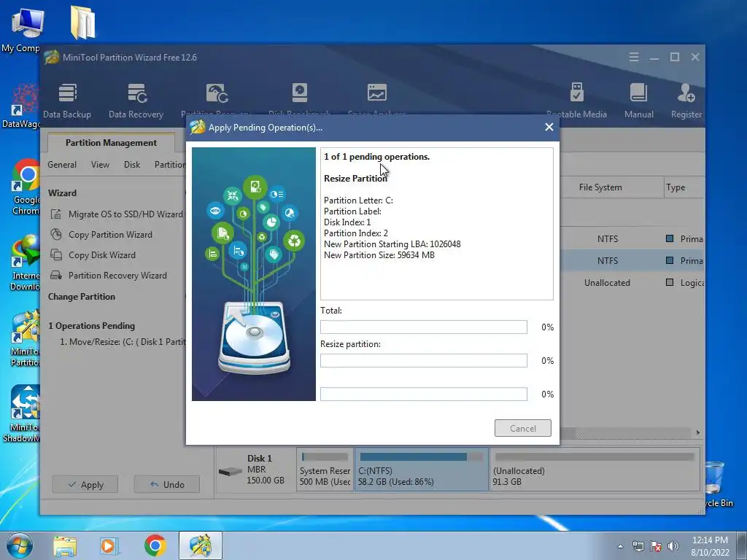Screen dimensions: 747x560
Task: Open General menu
Action: coord(62,165)
